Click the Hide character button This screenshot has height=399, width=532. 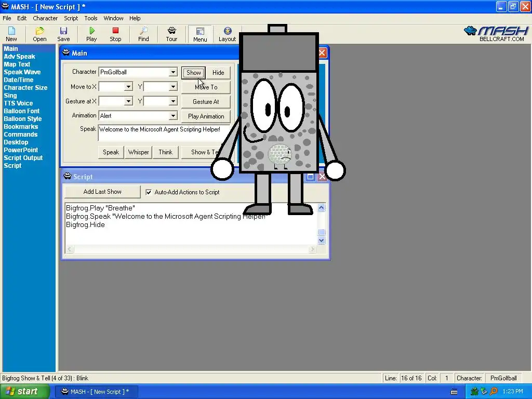coord(218,73)
